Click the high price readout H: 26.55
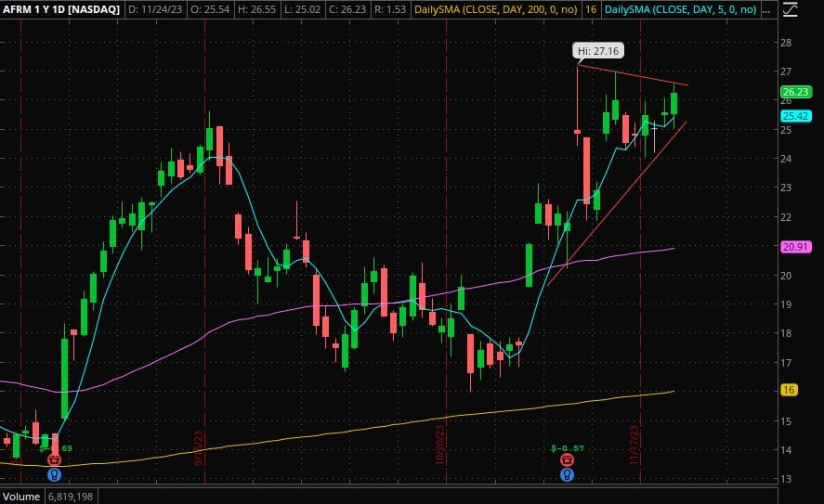The width and height of the screenshot is (824, 504). click(255, 9)
